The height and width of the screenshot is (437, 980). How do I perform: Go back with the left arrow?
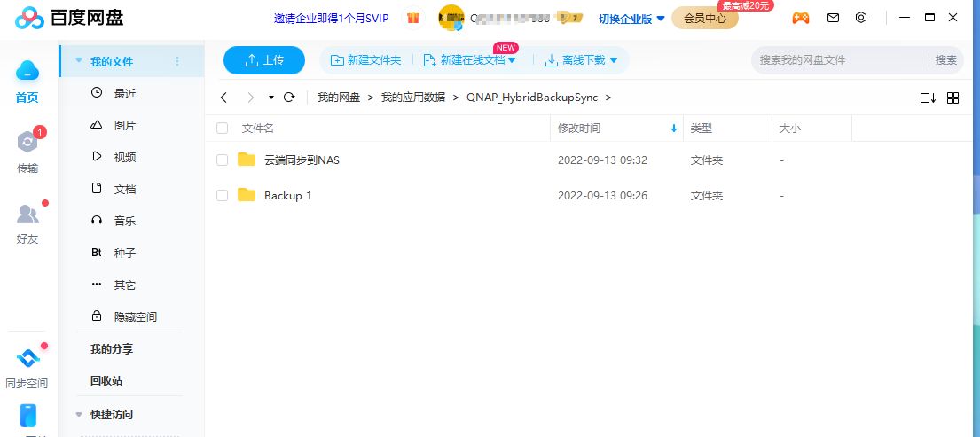click(223, 98)
